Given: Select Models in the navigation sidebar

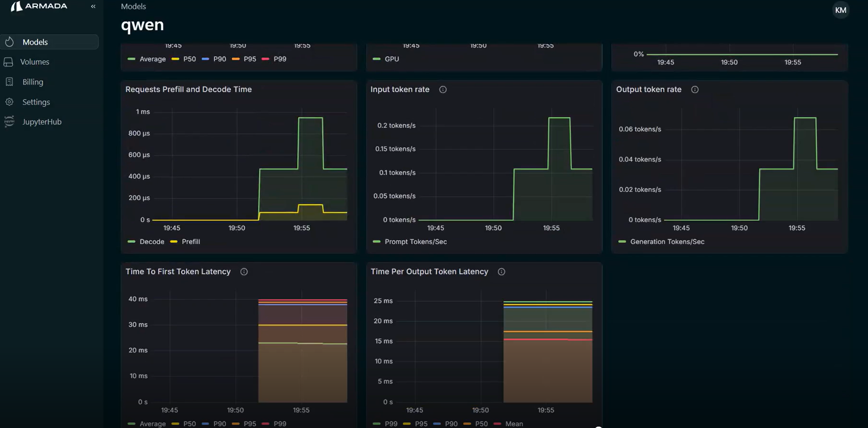Looking at the screenshot, I should tap(35, 42).
